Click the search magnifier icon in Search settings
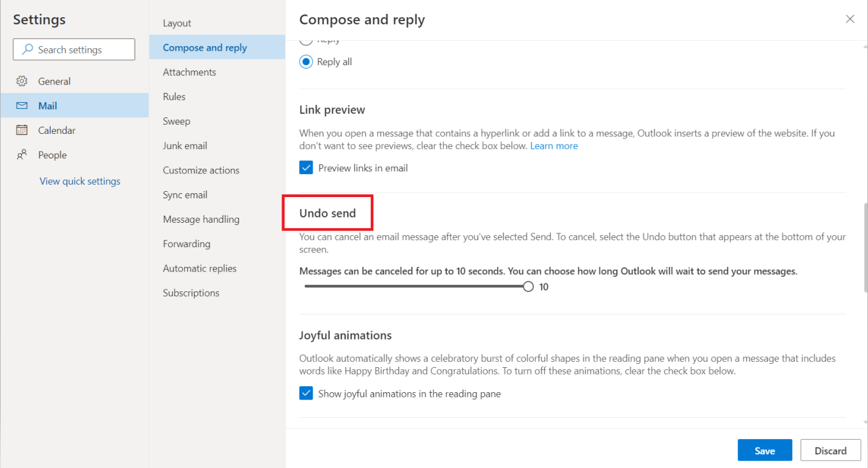 [x=27, y=49]
